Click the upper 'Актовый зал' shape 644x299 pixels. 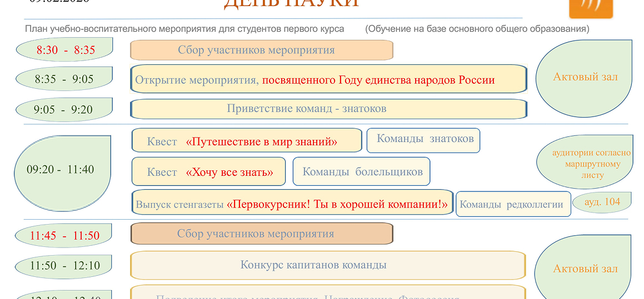(x=584, y=79)
